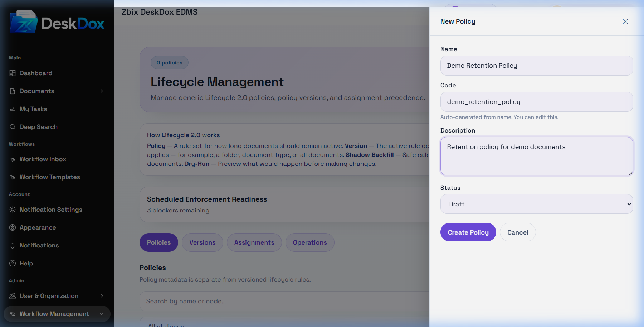Close the New Policy panel

[625, 21]
